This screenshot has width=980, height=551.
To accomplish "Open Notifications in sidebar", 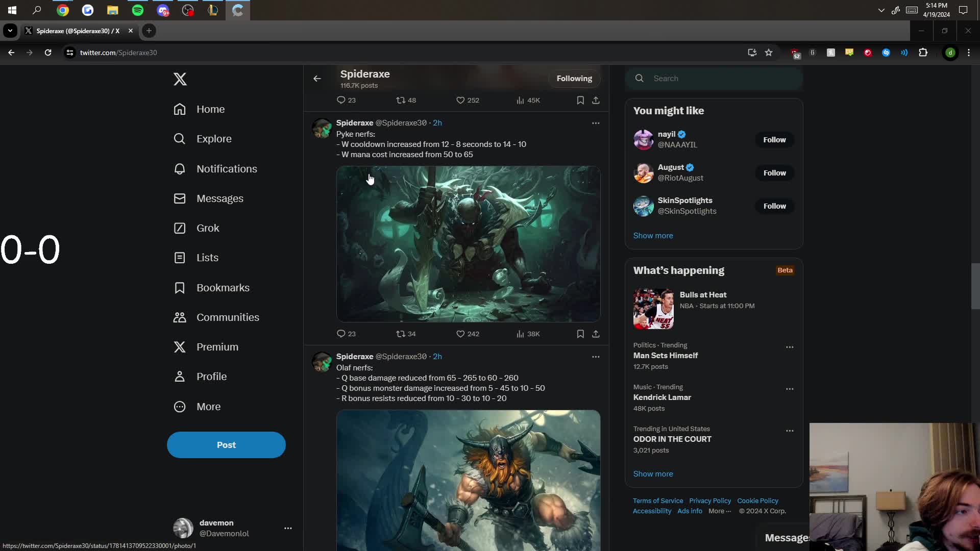I will point(215,169).
